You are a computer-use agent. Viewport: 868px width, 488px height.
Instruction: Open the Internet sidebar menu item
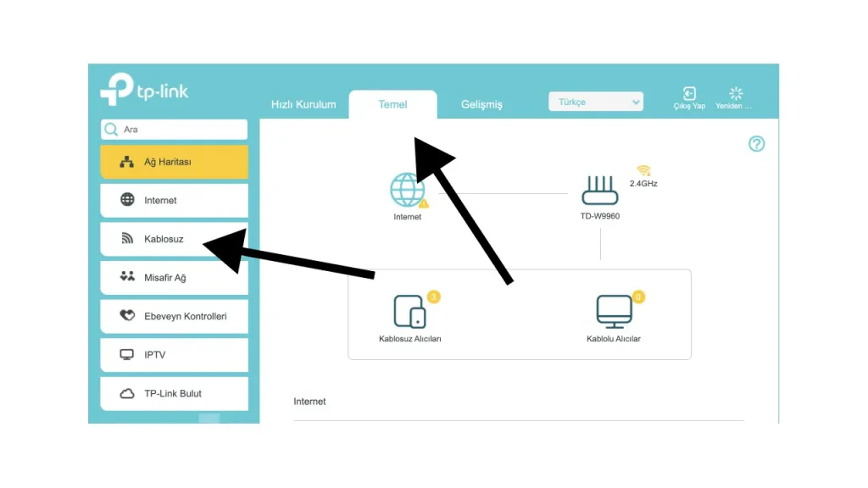pos(174,200)
